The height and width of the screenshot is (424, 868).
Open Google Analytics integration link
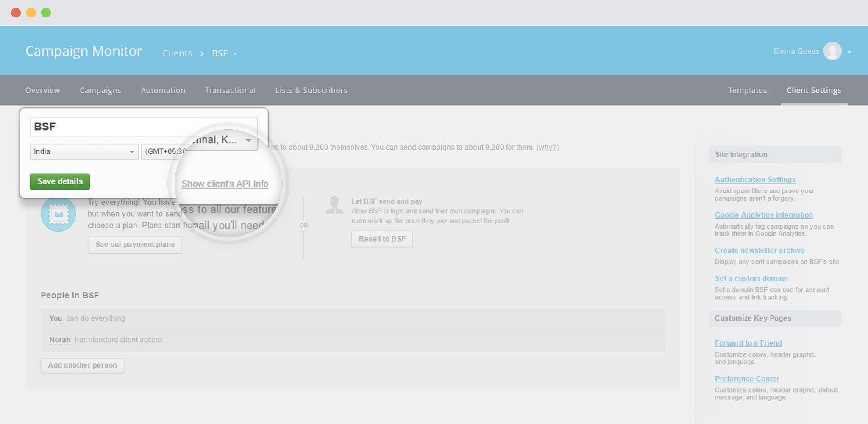764,215
